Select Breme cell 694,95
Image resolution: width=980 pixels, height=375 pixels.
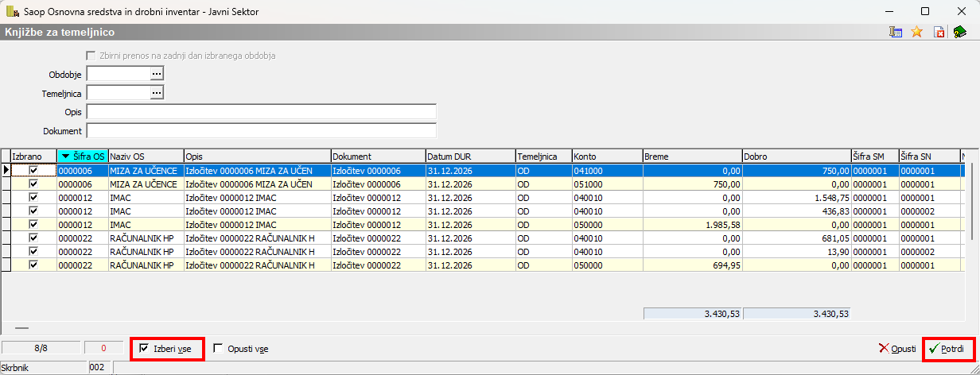(691, 265)
